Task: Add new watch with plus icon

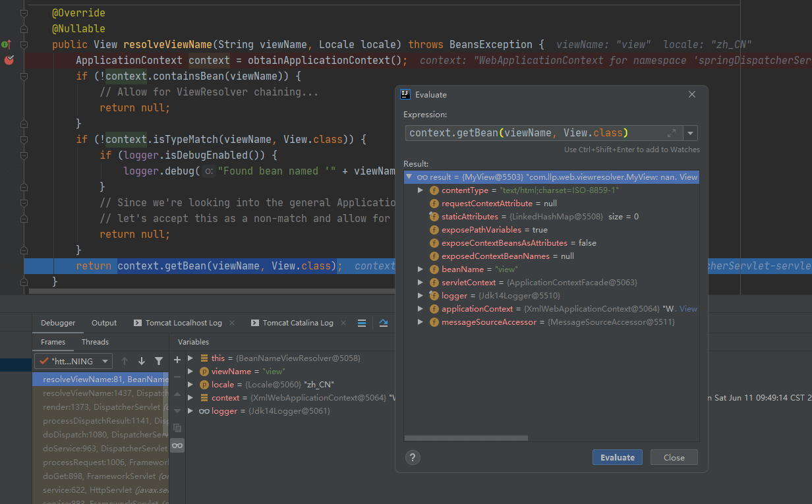Action: [x=177, y=360]
